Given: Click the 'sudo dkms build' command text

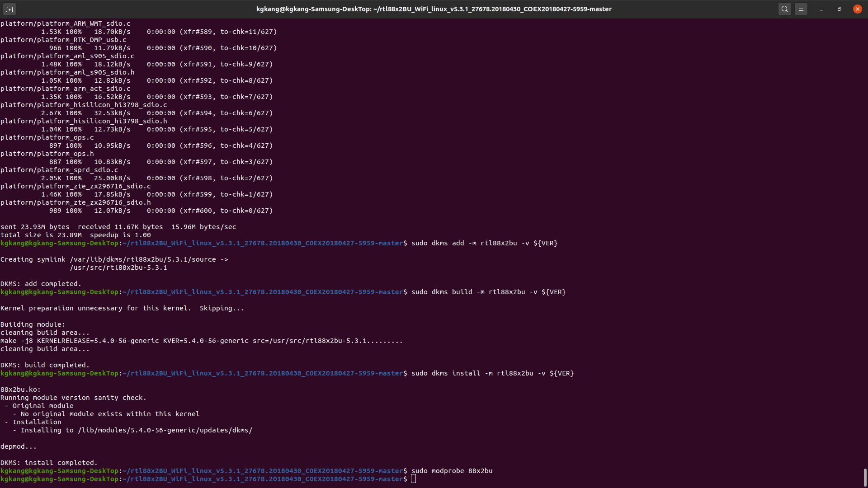Looking at the screenshot, I should click(x=488, y=292).
